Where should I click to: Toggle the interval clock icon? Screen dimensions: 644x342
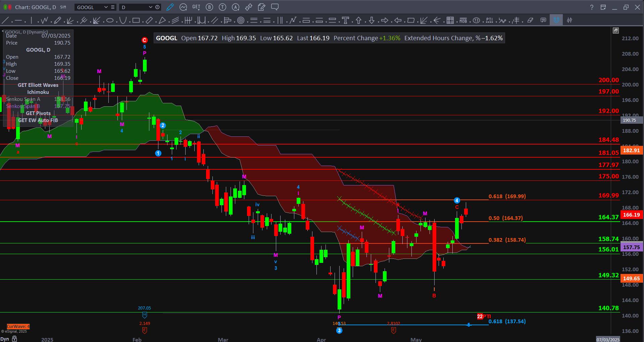(157, 7)
